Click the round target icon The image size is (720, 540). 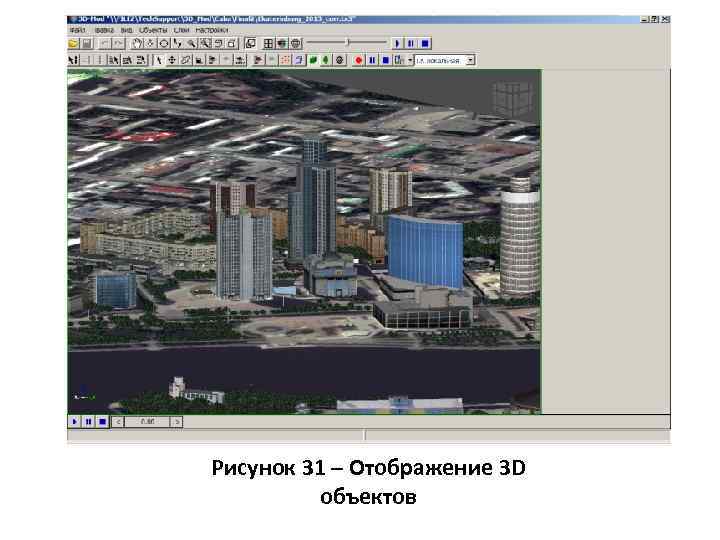340,60
